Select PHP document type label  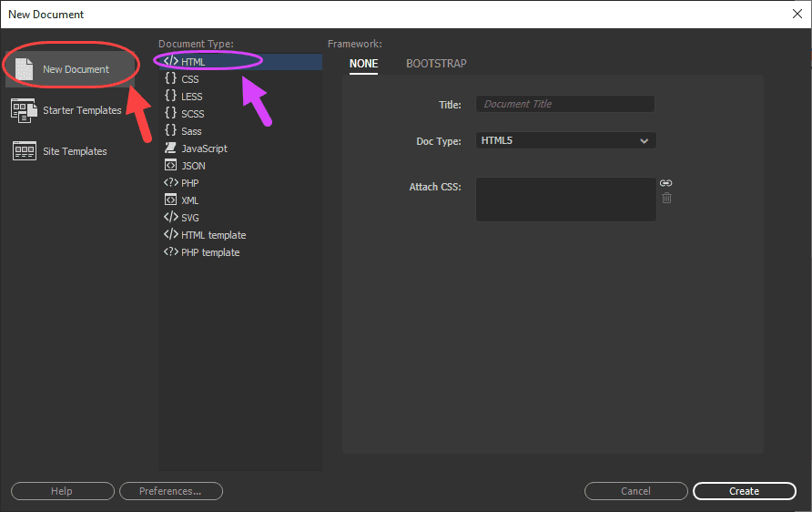(190, 183)
